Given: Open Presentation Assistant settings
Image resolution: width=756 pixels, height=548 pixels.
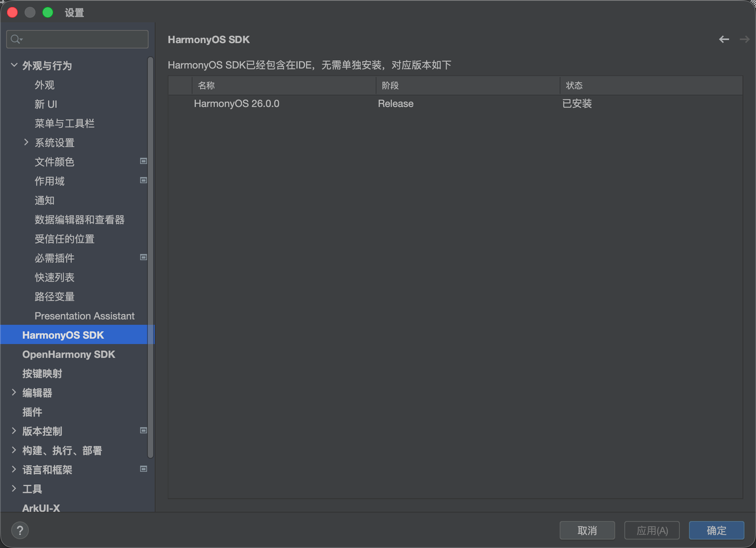Looking at the screenshot, I should click(x=84, y=316).
